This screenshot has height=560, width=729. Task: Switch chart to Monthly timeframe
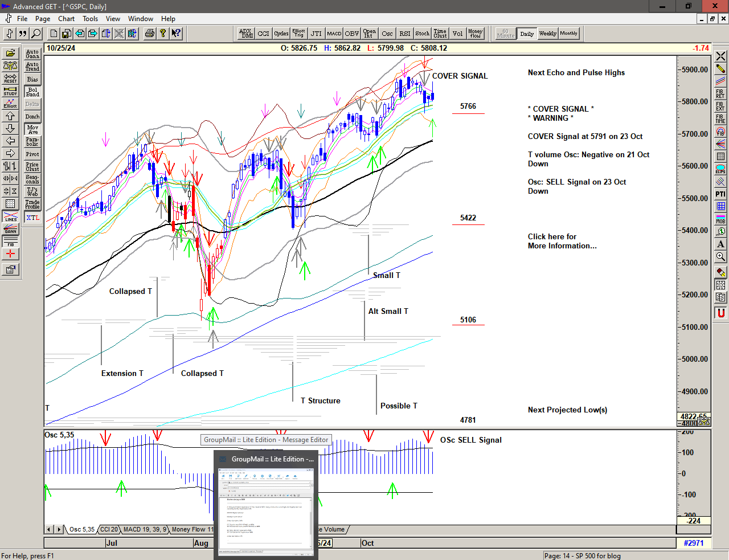568,34
